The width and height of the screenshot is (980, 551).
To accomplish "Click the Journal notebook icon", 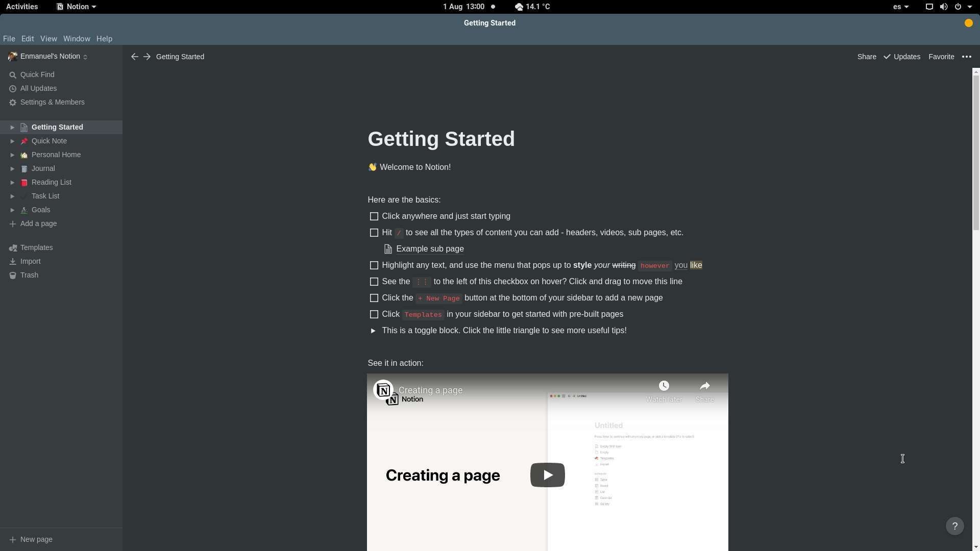I will [x=24, y=169].
